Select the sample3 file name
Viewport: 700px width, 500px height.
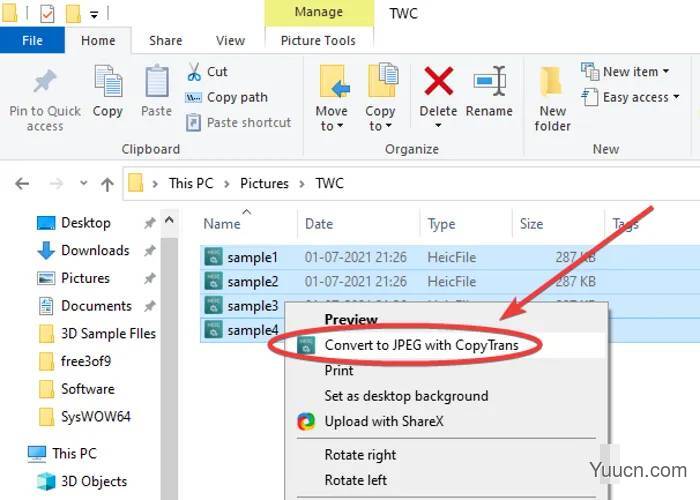pos(253,306)
